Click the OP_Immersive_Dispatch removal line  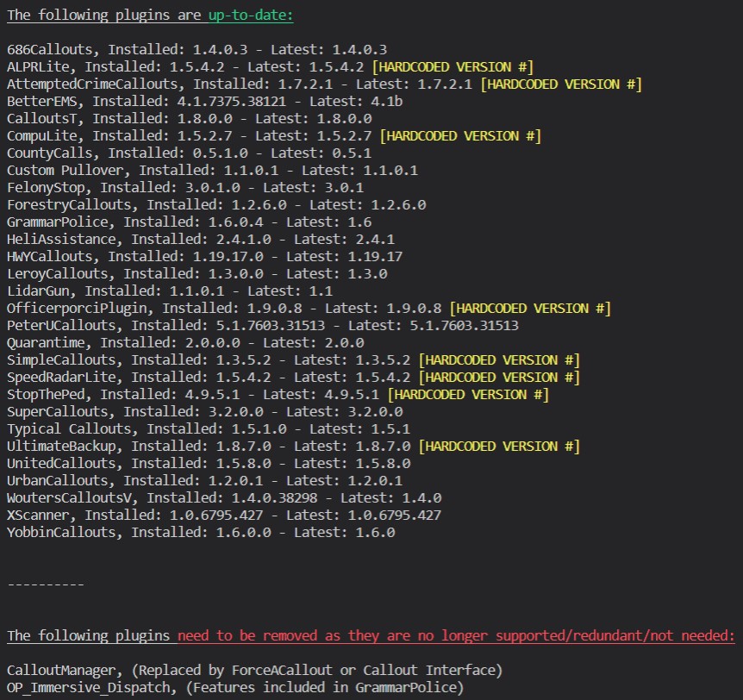[235, 687]
